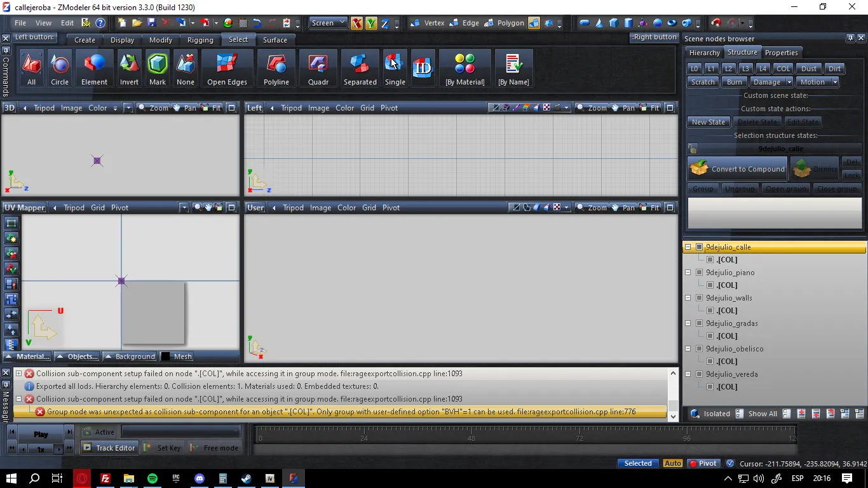Collapse the 9dejulio_walls tree node
Screen dimensions: 868x488
click(x=688, y=298)
